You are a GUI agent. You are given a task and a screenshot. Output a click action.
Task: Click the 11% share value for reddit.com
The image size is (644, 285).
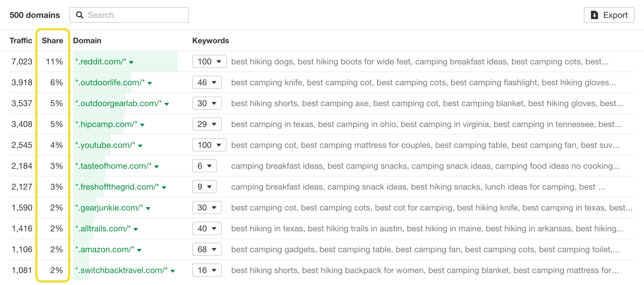click(x=54, y=61)
